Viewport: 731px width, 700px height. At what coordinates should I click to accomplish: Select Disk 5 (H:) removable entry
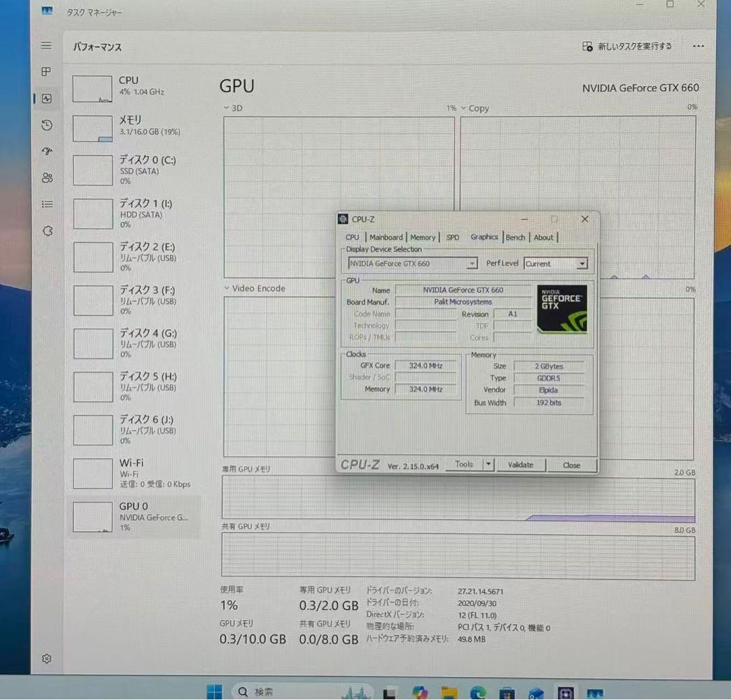tap(135, 386)
